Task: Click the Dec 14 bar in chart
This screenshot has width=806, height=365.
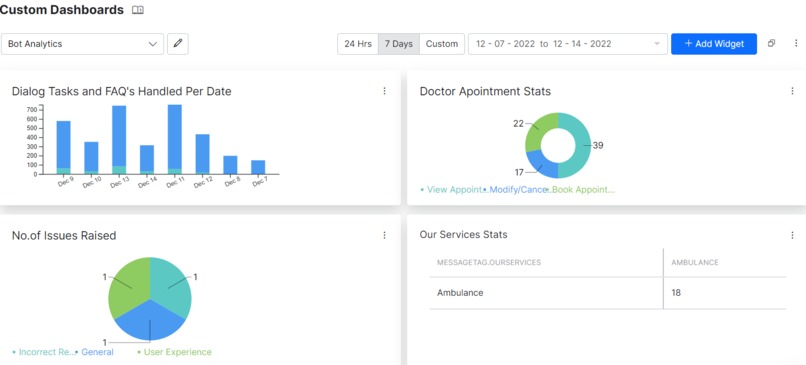Action: pos(147,159)
